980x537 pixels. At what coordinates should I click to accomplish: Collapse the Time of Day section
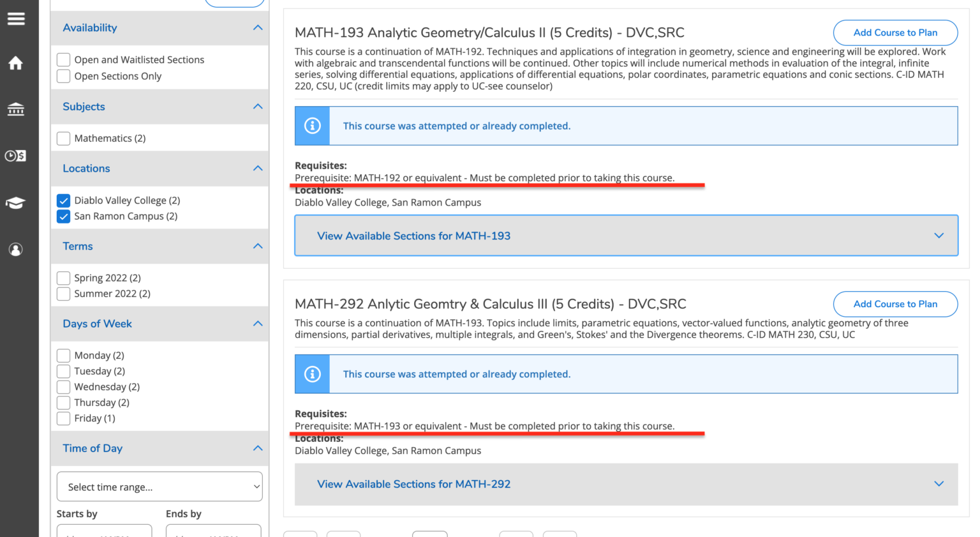click(258, 448)
